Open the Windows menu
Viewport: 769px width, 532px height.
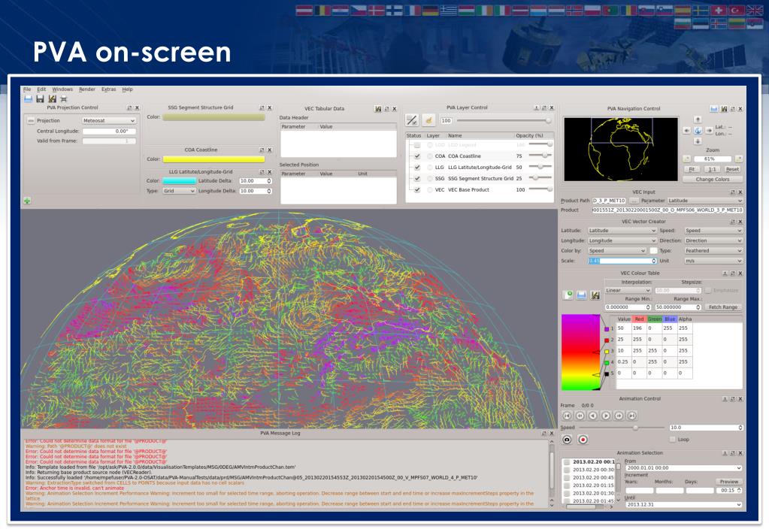(62, 89)
